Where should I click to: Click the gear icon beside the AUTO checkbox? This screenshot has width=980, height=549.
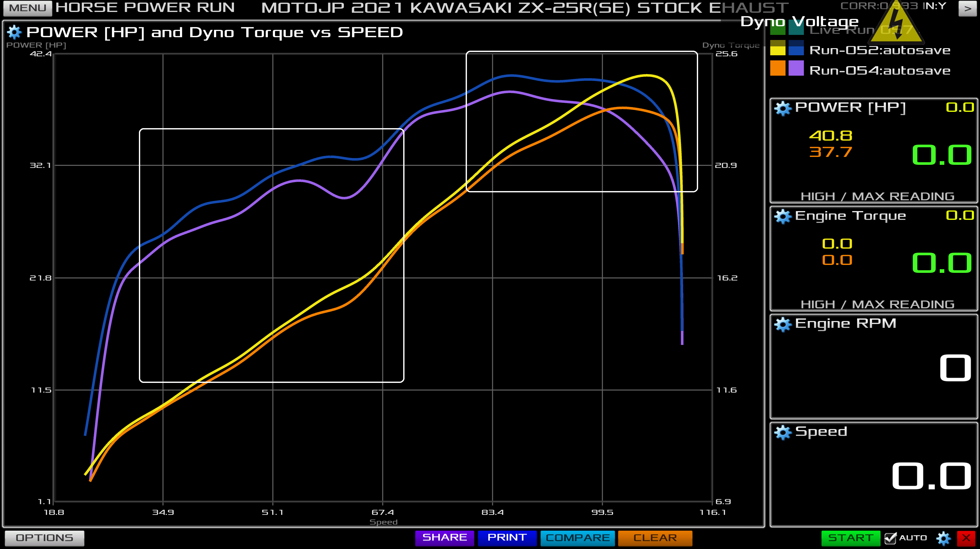coord(944,538)
